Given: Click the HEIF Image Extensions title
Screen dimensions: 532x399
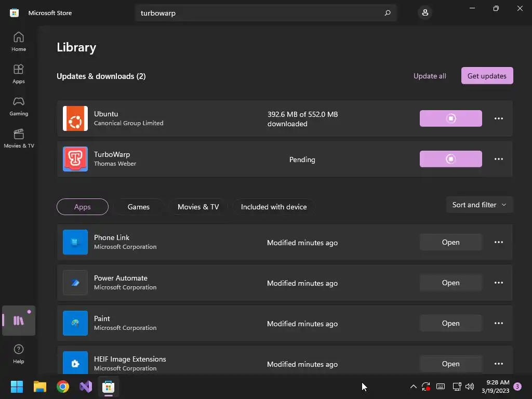Looking at the screenshot, I should coord(130,359).
